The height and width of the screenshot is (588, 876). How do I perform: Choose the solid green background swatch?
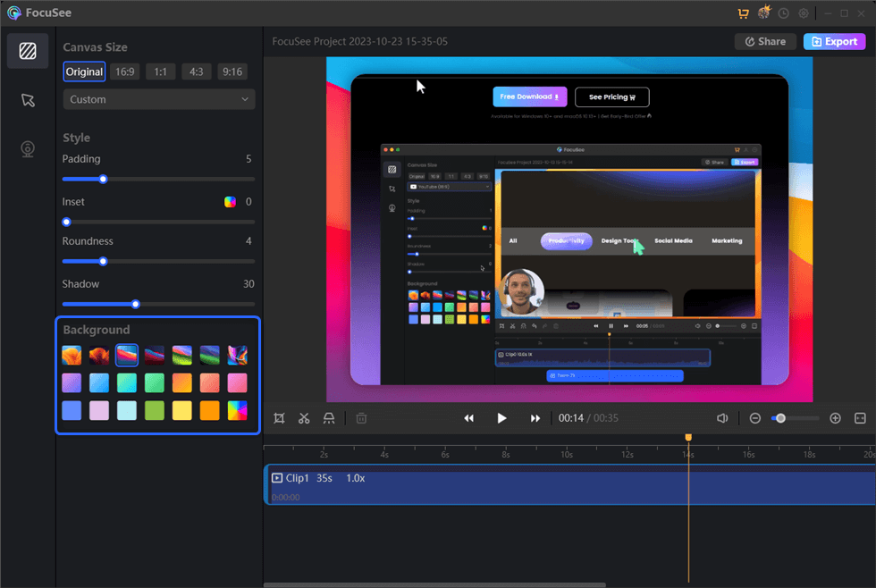(154, 410)
